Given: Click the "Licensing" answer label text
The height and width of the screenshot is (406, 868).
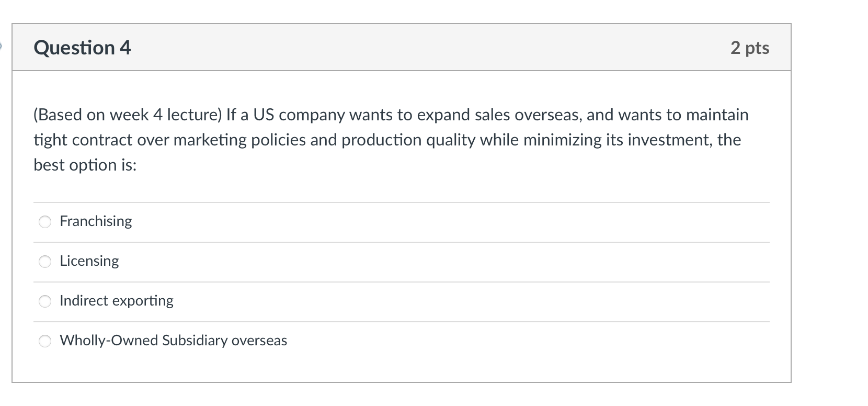Looking at the screenshot, I should tap(89, 261).
